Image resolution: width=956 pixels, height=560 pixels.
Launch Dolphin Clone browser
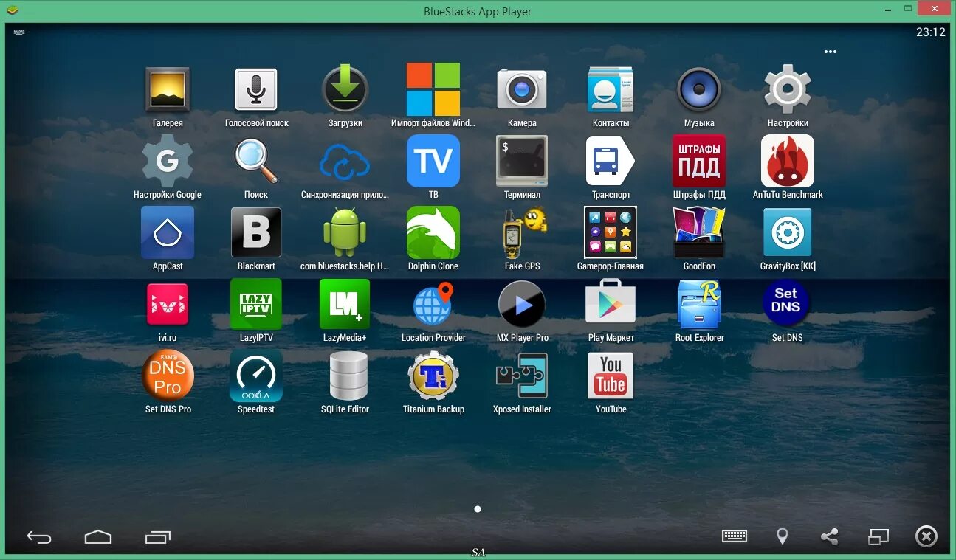pyautogui.click(x=433, y=232)
